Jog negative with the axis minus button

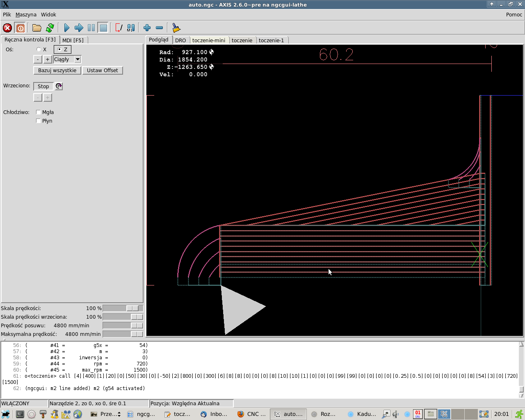(x=38, y=59)
